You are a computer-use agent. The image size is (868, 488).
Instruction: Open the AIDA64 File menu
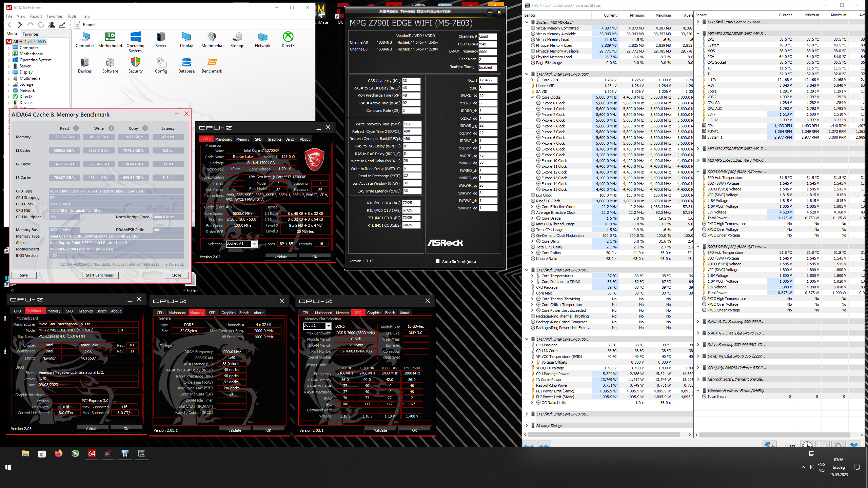pyautogui.click(x=9, y=16)
